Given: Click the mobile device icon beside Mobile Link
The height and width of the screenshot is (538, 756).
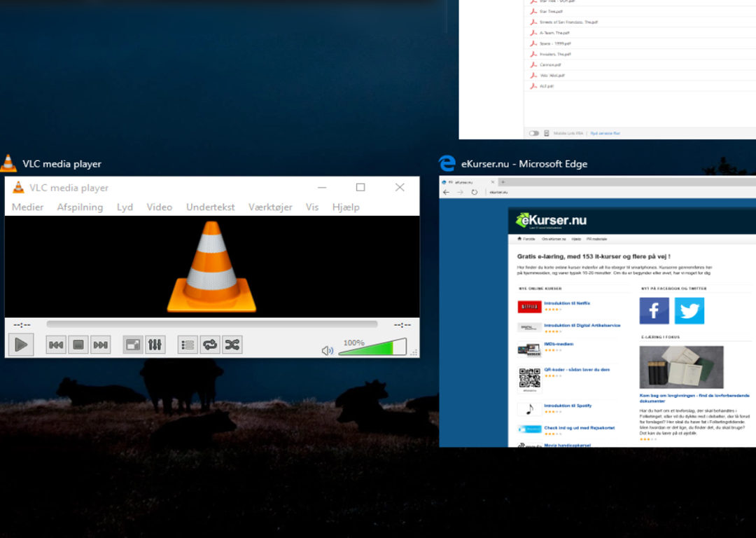Looking at the screenshot, I should coord(546,133).
